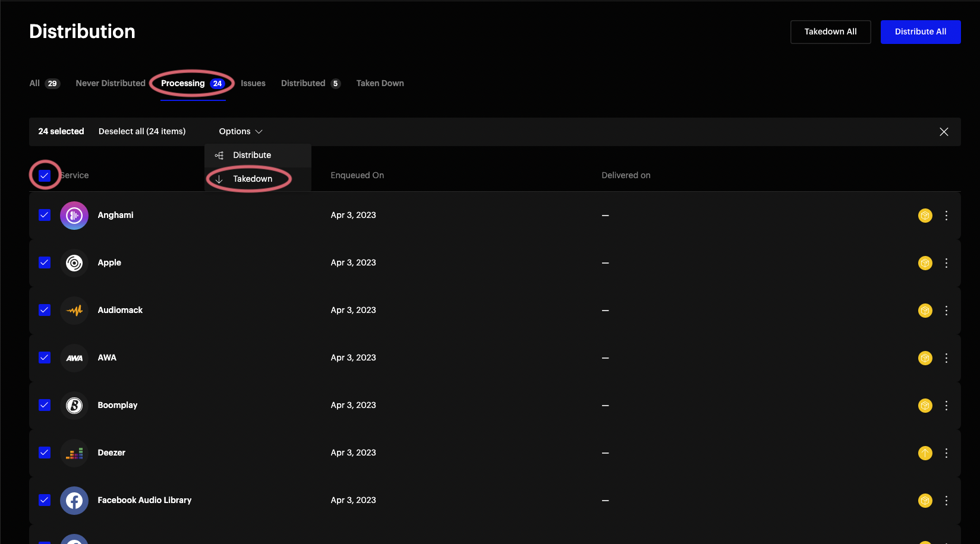Collapse the Options dropdown
The height and width of the screenshot is (544, 980).
click(241, 131)
